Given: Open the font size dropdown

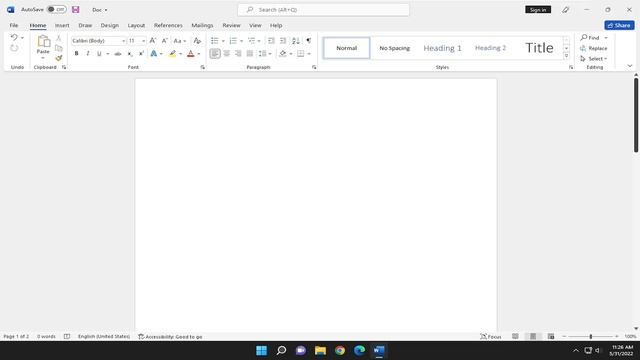Looking at the screenshot, I should pos(143,41).
